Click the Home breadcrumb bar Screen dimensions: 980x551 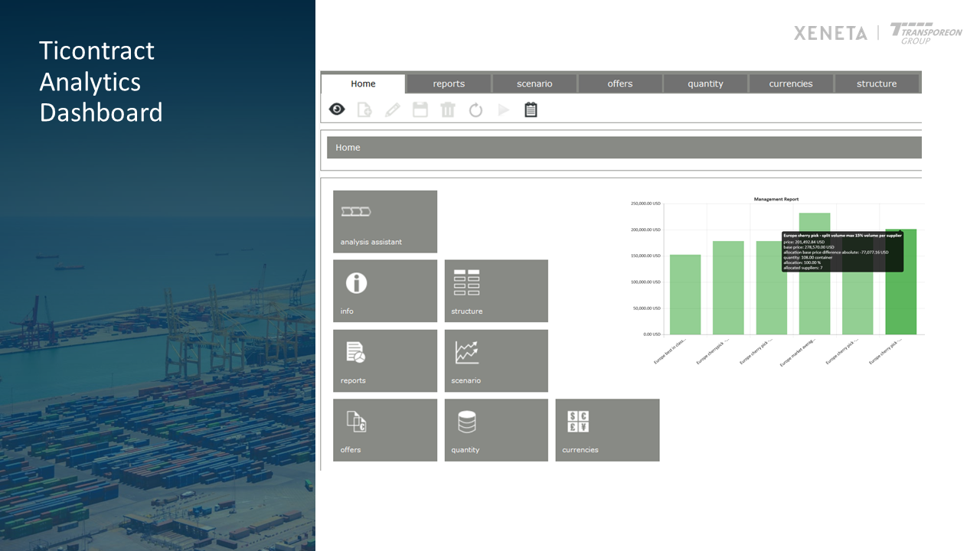coord(624,148)
